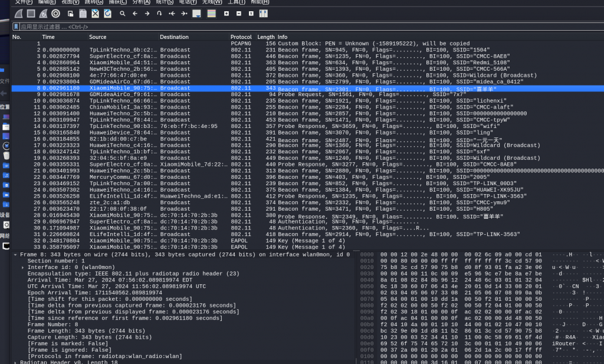The image size is (604, 364).
Task: Select packet 14 Probe Response "wifi" row
Action: [x=308, y=126]
